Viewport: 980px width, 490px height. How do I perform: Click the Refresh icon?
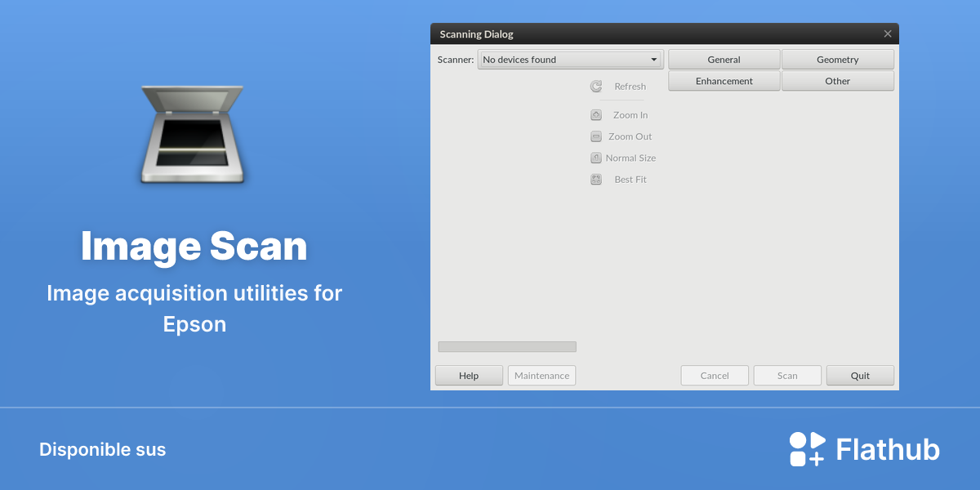coord(596,87)
